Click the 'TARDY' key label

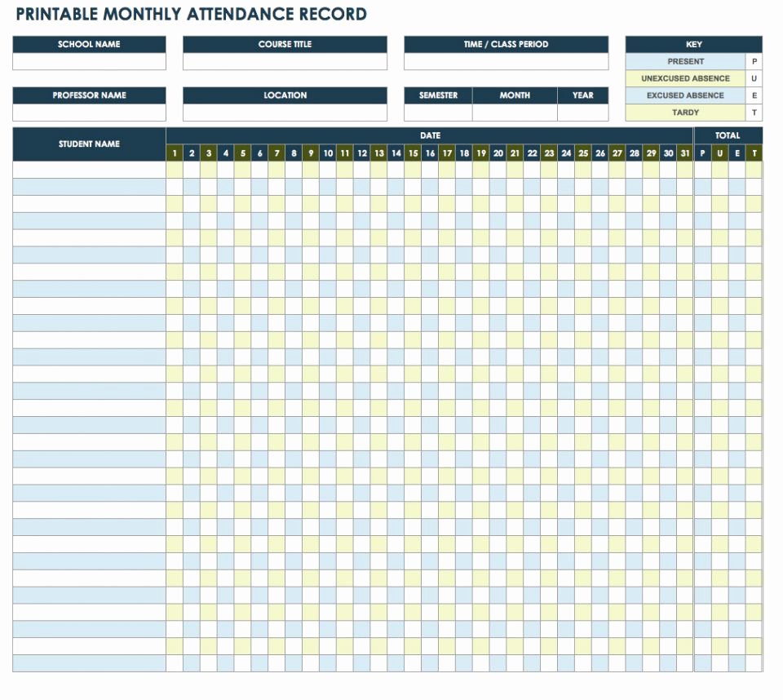pos(685,113)
